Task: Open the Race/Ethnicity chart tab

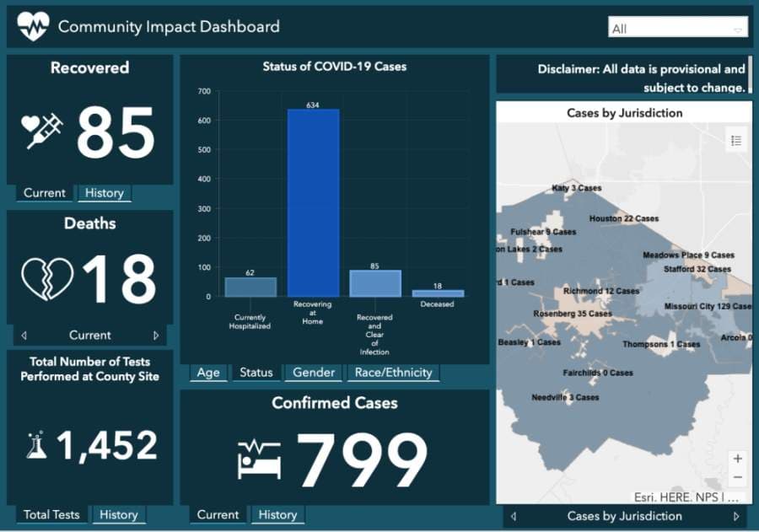Action: 393,373
